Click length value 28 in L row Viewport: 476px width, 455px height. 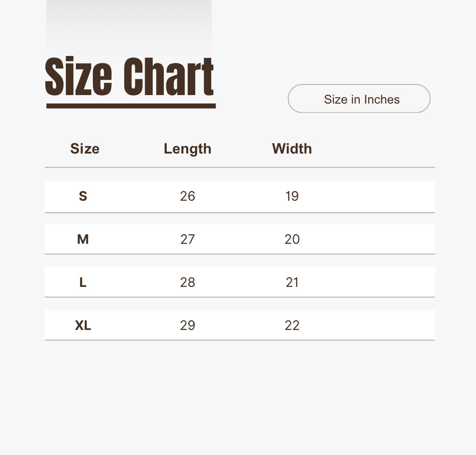point(188,282)
